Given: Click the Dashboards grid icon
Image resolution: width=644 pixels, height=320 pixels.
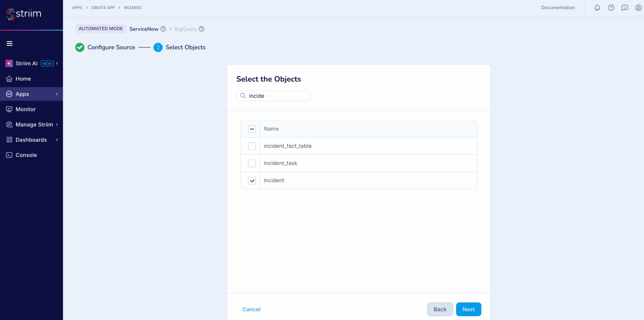Looking at the screenshot, I should pyautogui.click(x=9, y=140).
